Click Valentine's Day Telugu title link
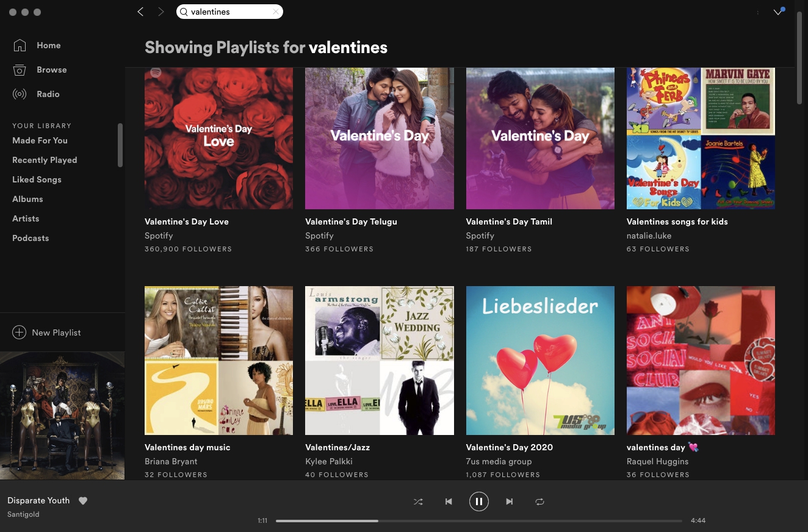This screenshot has width=808, height=532. 351,221
